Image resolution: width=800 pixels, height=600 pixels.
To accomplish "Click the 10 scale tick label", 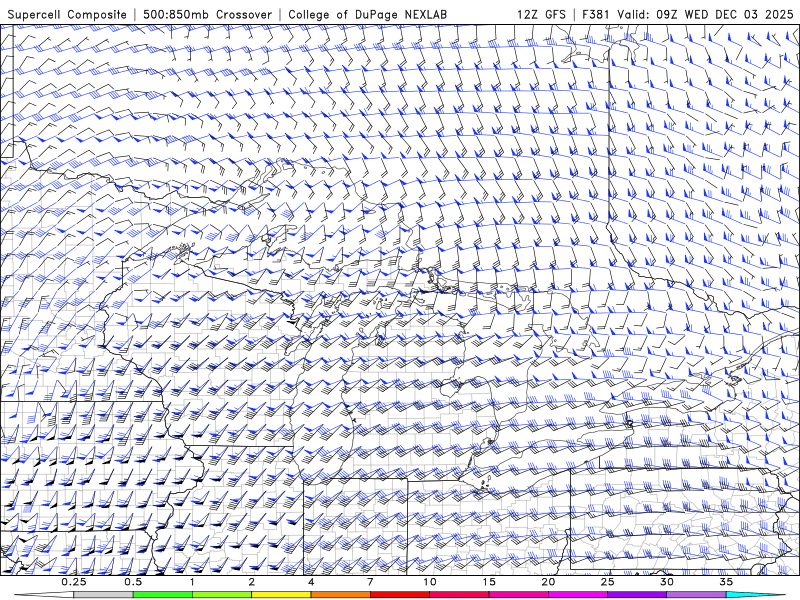I will tap(430, 582).
